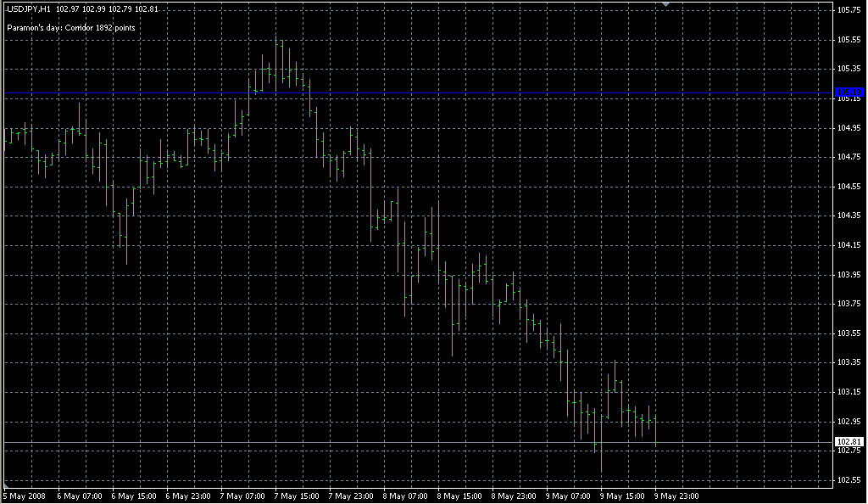Click the white 102.81 current price tag
Viewport: 868px width, 504px height.
point(849,442)
